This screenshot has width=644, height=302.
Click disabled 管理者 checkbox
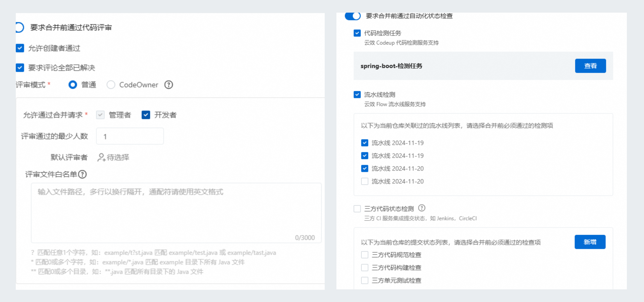(100, 115)
